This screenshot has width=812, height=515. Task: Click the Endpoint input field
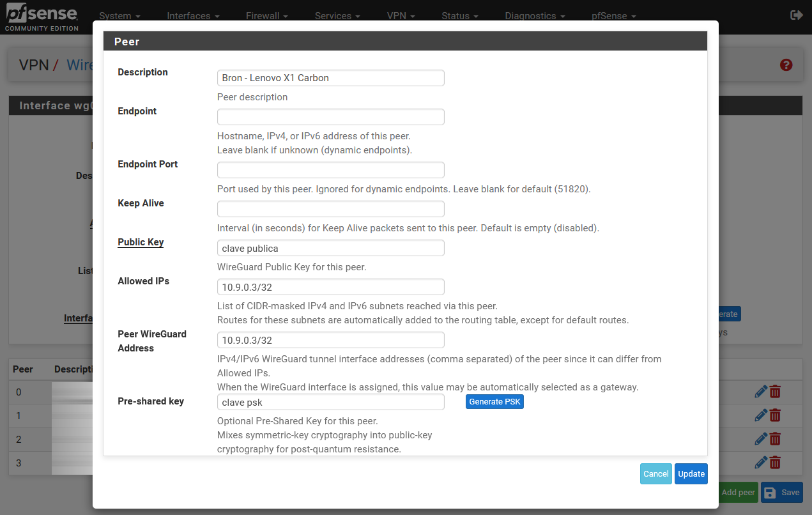330,117
